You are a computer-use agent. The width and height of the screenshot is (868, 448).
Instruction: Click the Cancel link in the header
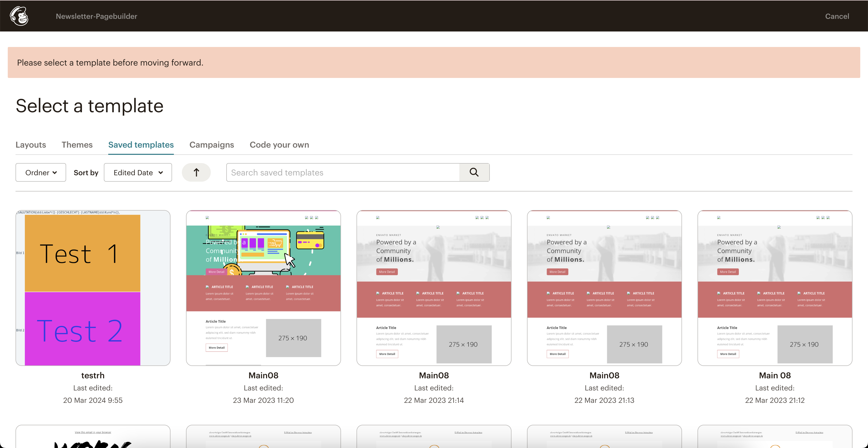click(837, 16)
